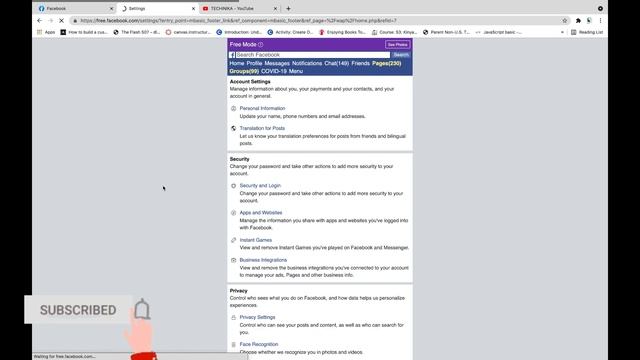Open the 'The Flash S07' bookmark
Image resolution: width=640 pixels, height=360 pixels.
[137, 32]
